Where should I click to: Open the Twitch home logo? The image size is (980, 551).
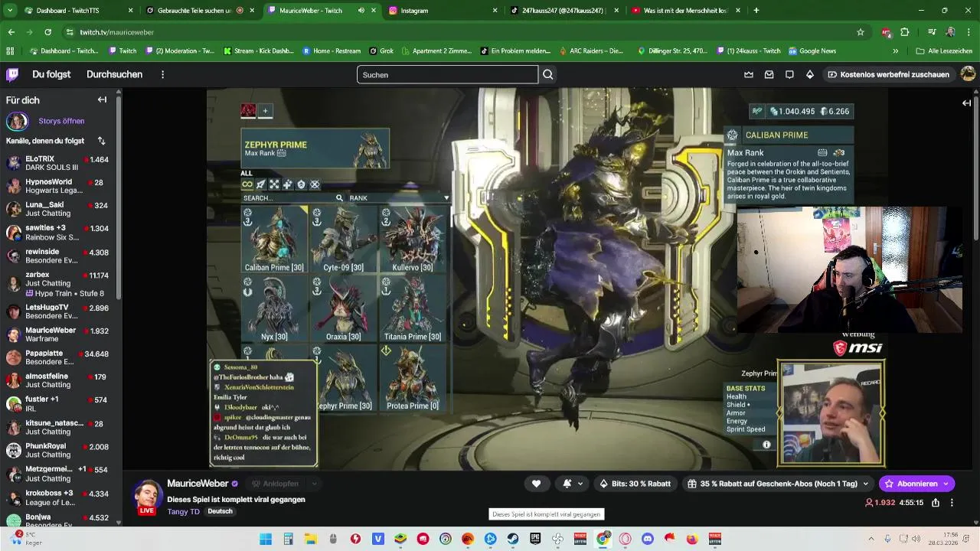pyautogui.click(x=12, y=74)
